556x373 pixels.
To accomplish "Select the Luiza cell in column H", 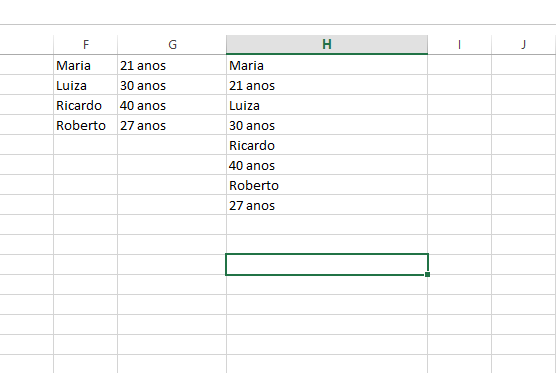I will [x=327, y=105].
